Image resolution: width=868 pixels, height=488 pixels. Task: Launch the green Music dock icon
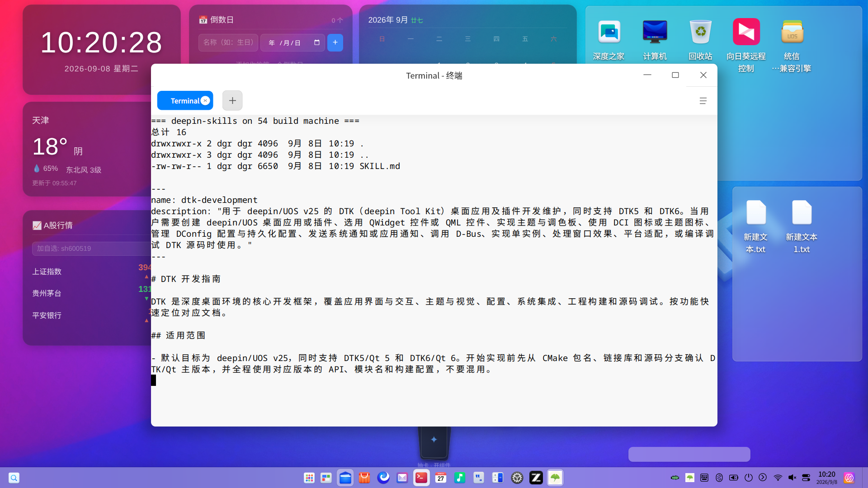(x=460, y=478)
